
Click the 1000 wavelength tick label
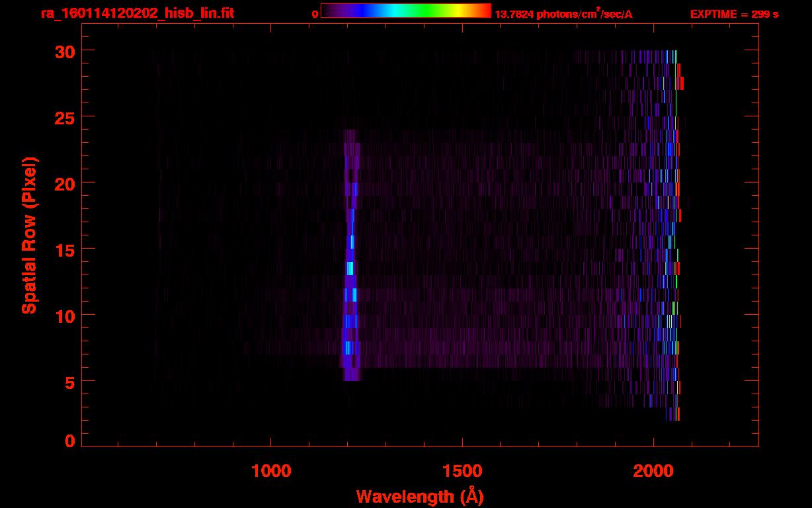point(271,471)
